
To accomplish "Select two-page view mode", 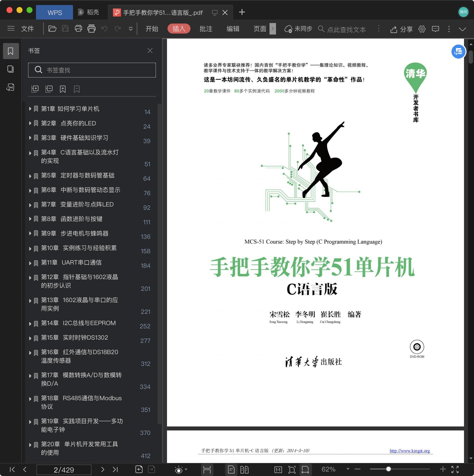I will pos(244,470).
